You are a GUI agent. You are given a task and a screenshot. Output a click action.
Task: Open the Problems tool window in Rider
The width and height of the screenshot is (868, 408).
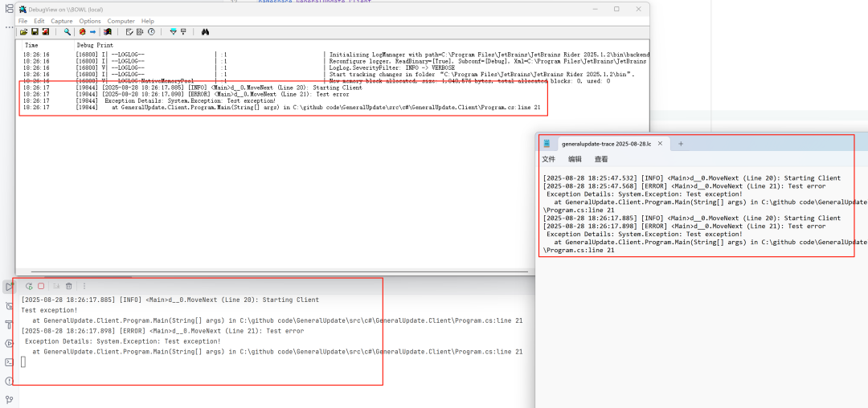pyautogui.click(x=9, y=381)
